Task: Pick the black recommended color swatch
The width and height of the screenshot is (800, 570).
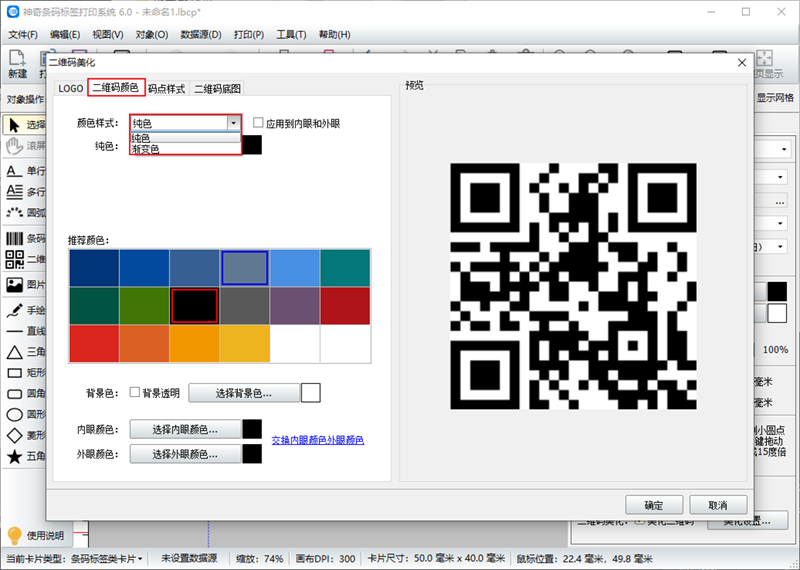Action: [194, 306]
